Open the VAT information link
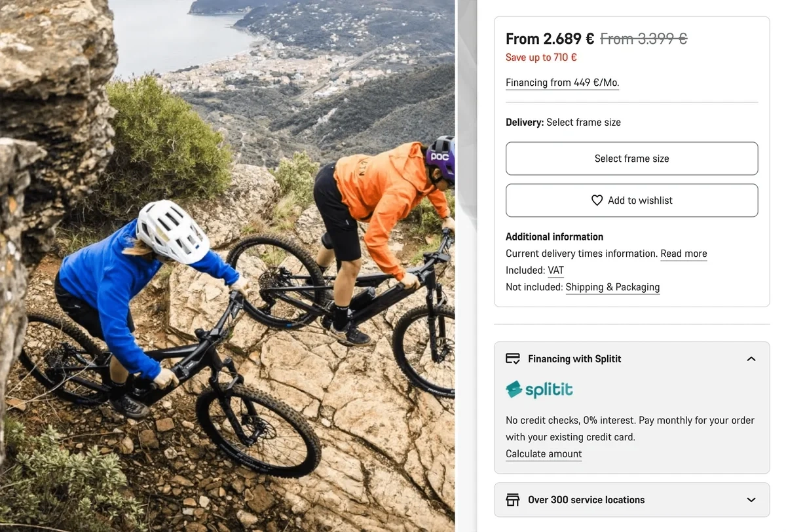The image size is (786, 532). (x=555, y=271)
